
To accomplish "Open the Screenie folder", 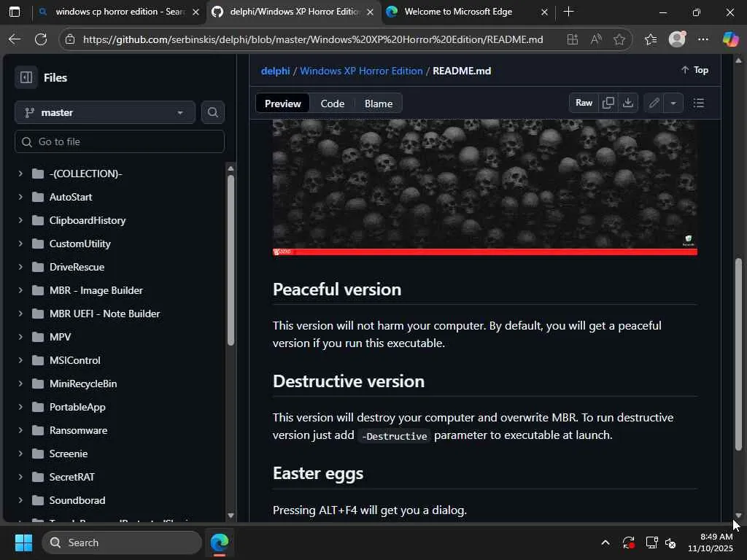I will pyautogui.click(x=68, y=454).
